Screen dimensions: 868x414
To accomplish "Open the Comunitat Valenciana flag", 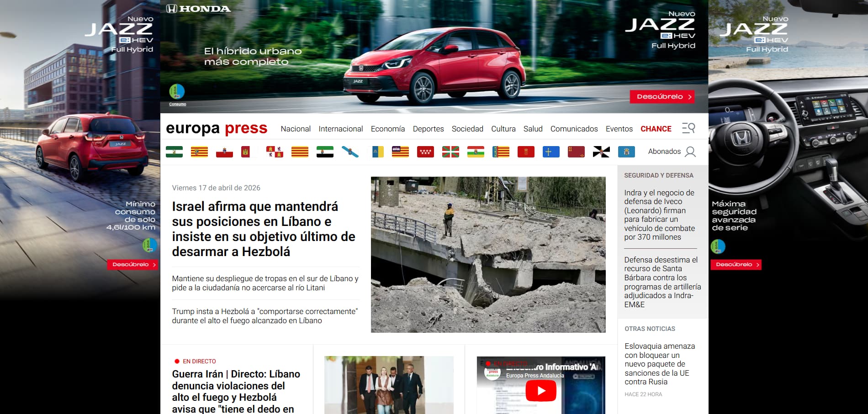I will point(501,152).
